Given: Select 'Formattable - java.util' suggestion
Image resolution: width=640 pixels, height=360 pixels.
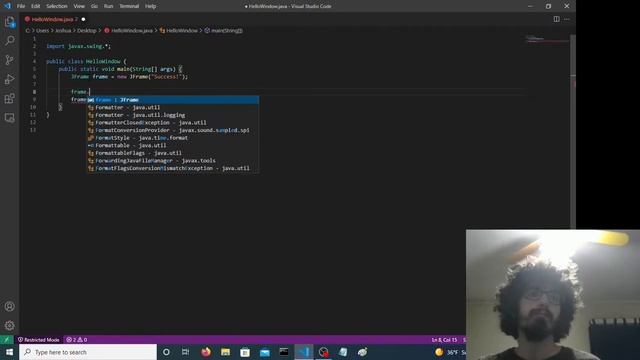Looking at the screenshot, I should point(173,145).
